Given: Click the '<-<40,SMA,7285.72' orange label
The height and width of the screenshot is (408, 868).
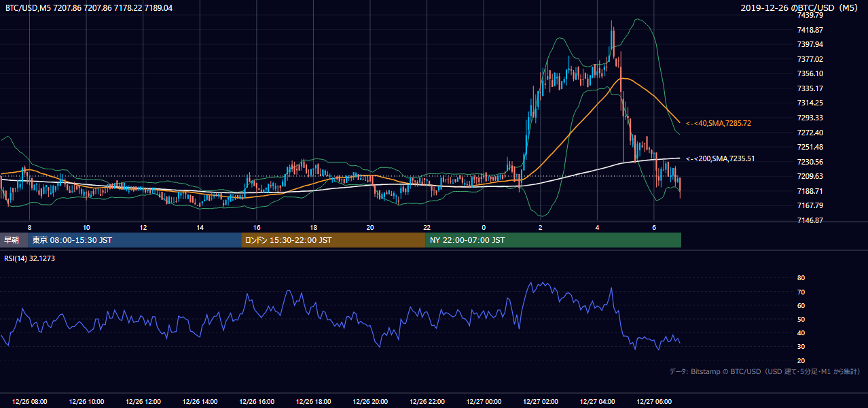Looking at the screenshot, I should pos(718,123).
